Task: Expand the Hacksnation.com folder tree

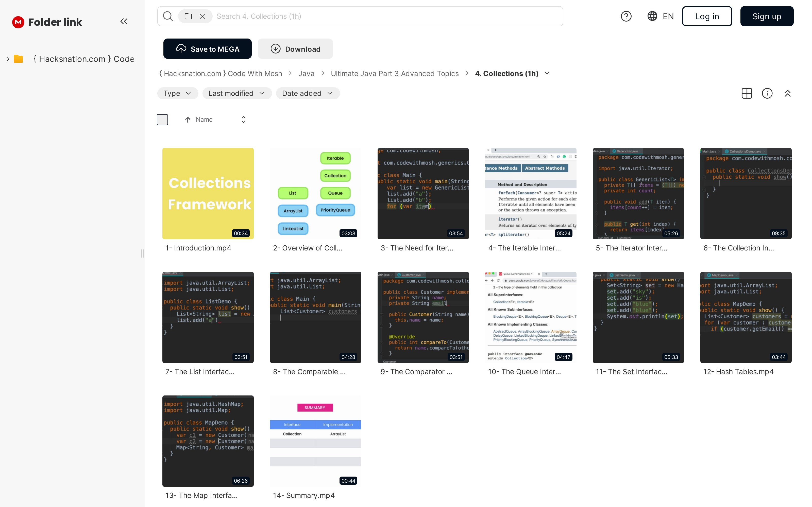Action: coord(8,59)
